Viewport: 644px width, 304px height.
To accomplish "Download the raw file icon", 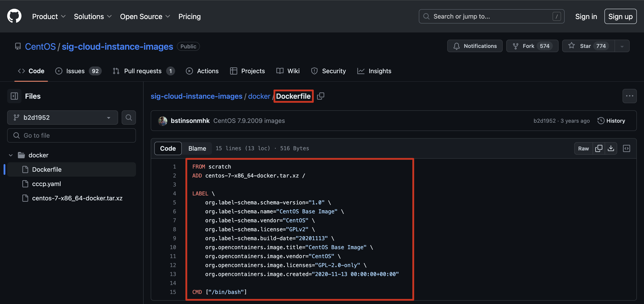I will tap(611, 148).
